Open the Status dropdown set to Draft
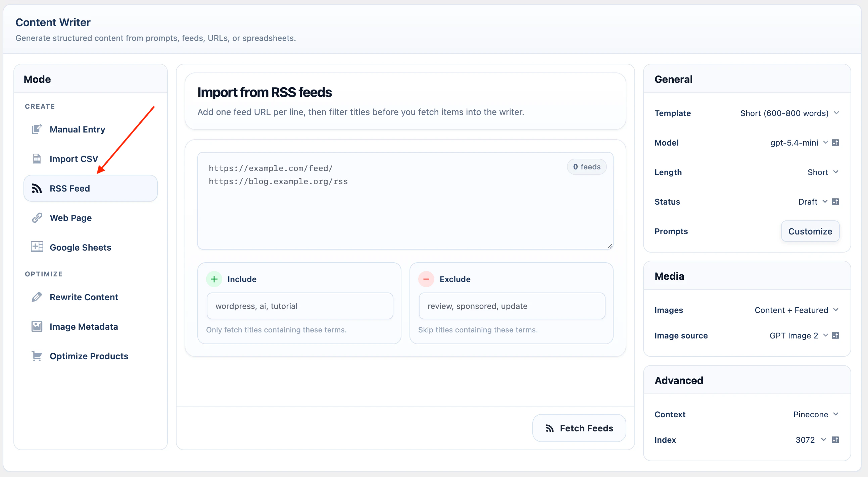Viewport: 868px width, 477px height. pos(812,202)
